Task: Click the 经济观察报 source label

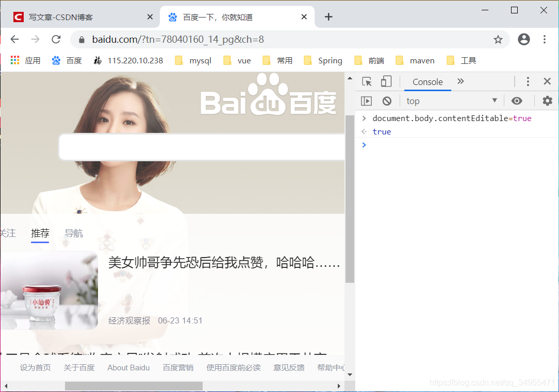Action: coord(129,320)
